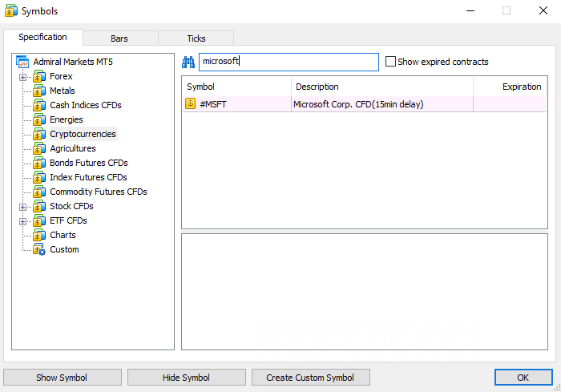Screen dimensions: 561x392
Task: Enable Show expired contracts checkbox
Action: 390,62
